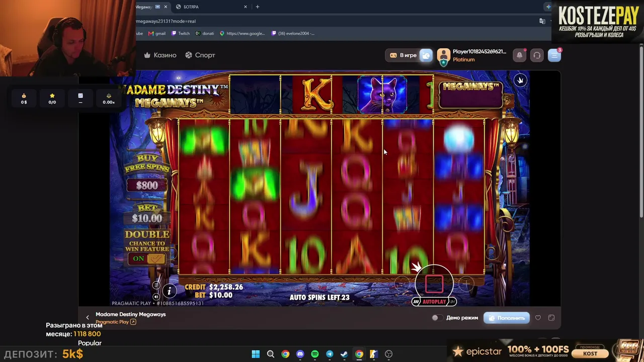Open OBS Studio from the taskbar
Screen dimensions: 644x362
pos(388,354)
